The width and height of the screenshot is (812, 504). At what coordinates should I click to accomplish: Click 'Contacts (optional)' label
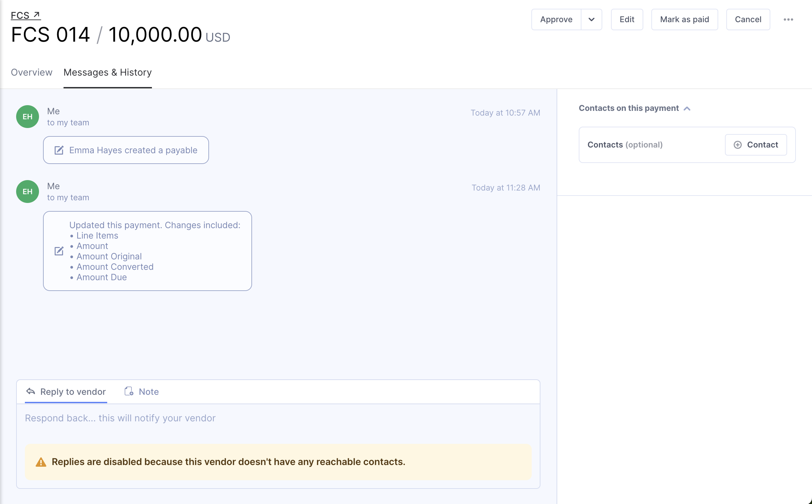(x=625, y=145)
